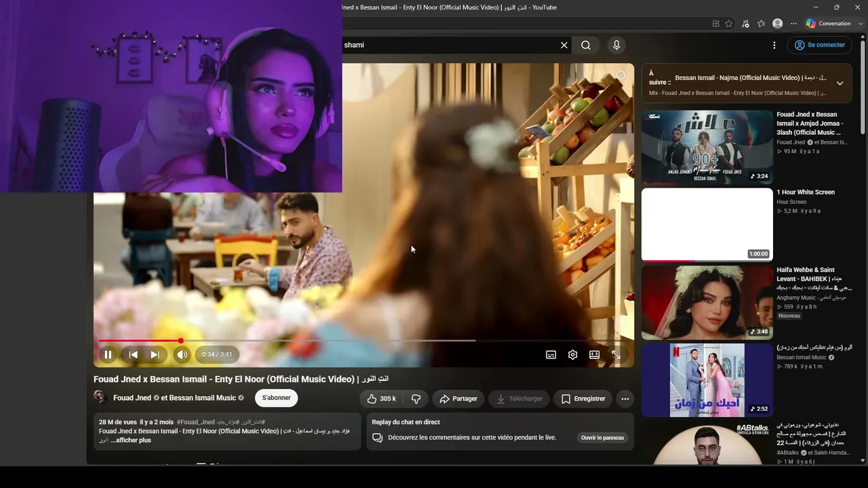Add this page to browser favorites
Image resolution: width=868 pixels, height=488 pixels.
coord(729,24)
